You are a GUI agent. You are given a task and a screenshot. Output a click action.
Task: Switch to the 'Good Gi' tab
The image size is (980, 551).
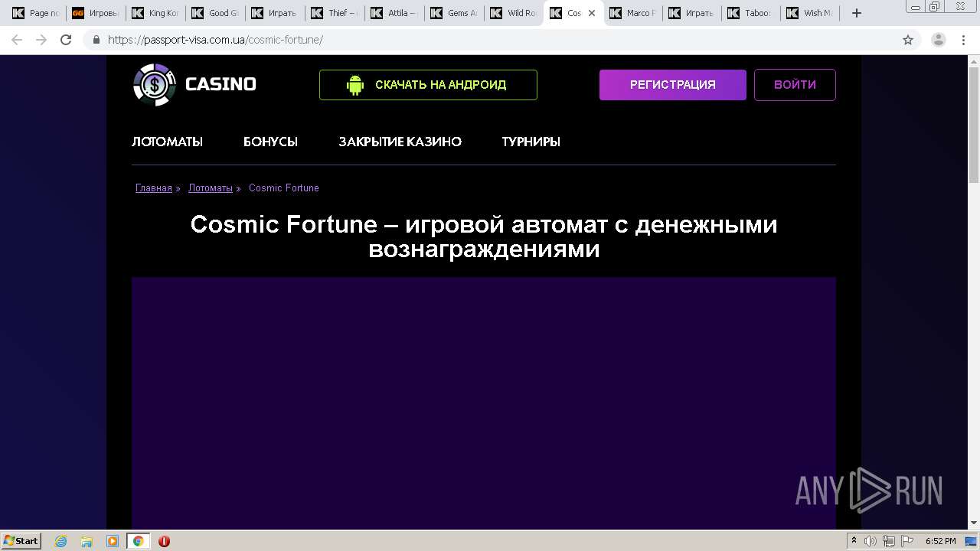[214, 13]
